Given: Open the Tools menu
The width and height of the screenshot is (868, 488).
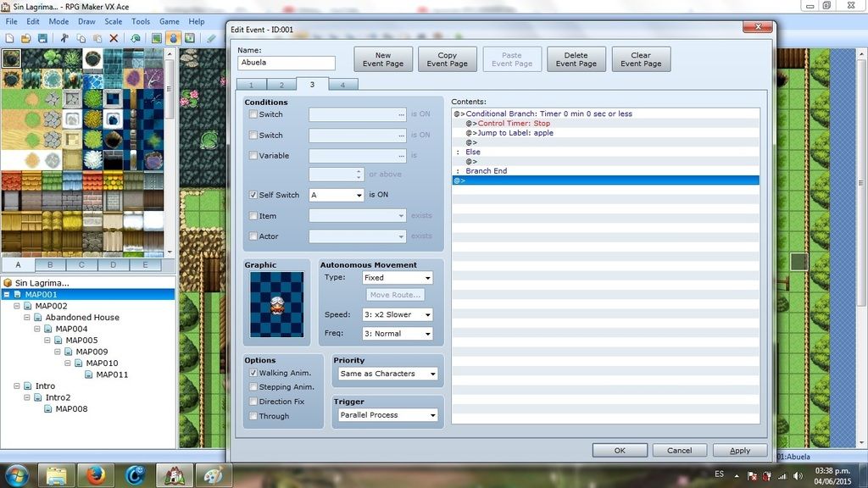Looking at the screenshot, I should tap(141, 21).
